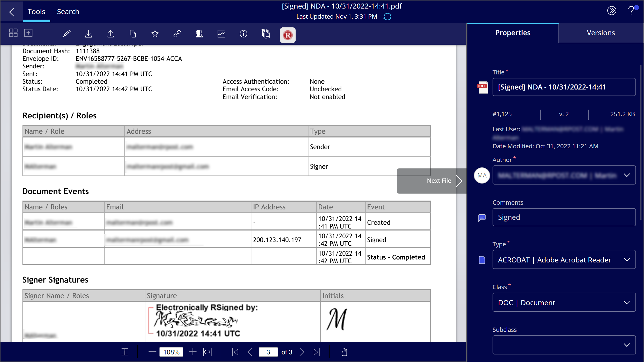This screenshot has width=644, height=362.
Task: Go to the first page button
Action: pos(235,352)
